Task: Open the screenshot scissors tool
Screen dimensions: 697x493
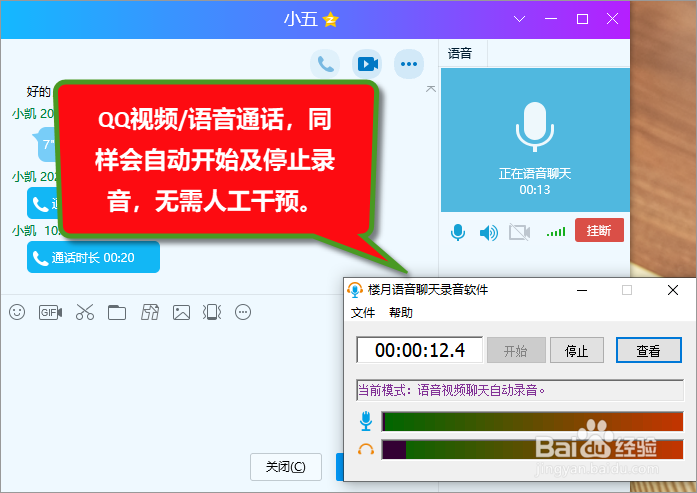Action: coord(85,312)
